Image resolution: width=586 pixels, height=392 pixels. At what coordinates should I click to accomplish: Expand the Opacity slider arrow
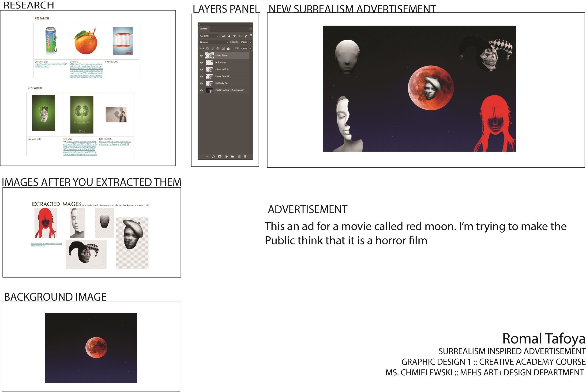click(250, 42)
